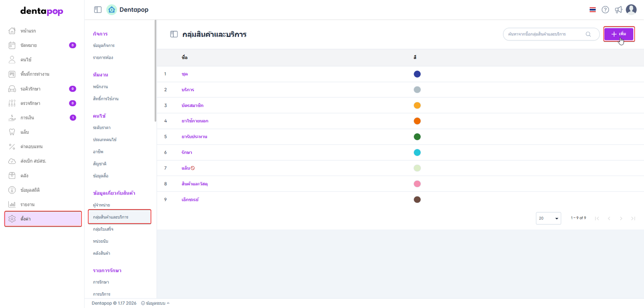Click the orange swatch for ยาใช้ภายนอก
Screen dimensions: 644x308
point(417,121)
